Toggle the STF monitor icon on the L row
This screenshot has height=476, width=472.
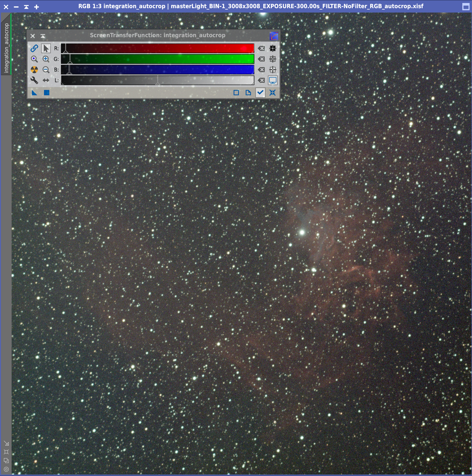[x=273, y=80]
